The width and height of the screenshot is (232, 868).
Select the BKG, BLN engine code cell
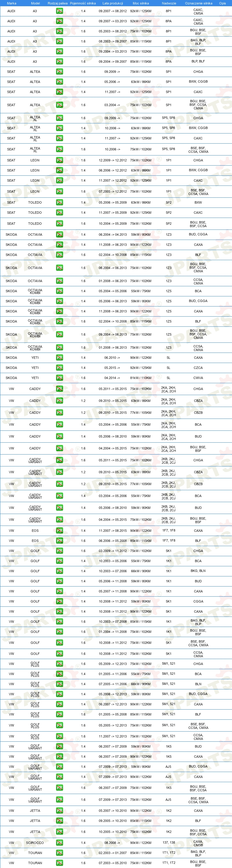pos(198,571)
